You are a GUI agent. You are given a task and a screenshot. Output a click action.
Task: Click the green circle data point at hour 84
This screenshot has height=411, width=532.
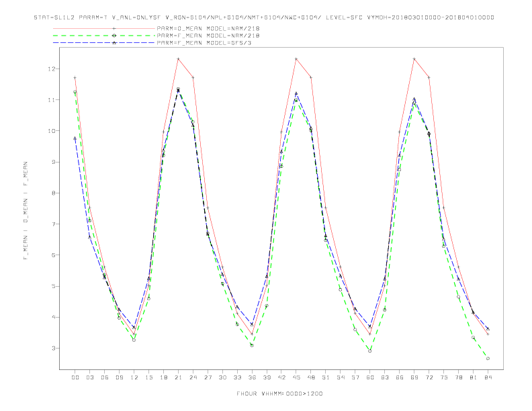(x=488, y=359)
